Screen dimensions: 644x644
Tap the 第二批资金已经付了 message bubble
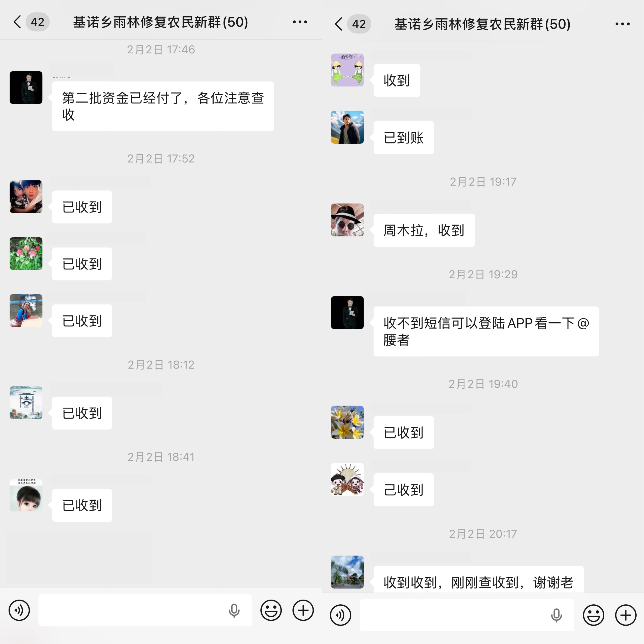click(x=163, y=106)
